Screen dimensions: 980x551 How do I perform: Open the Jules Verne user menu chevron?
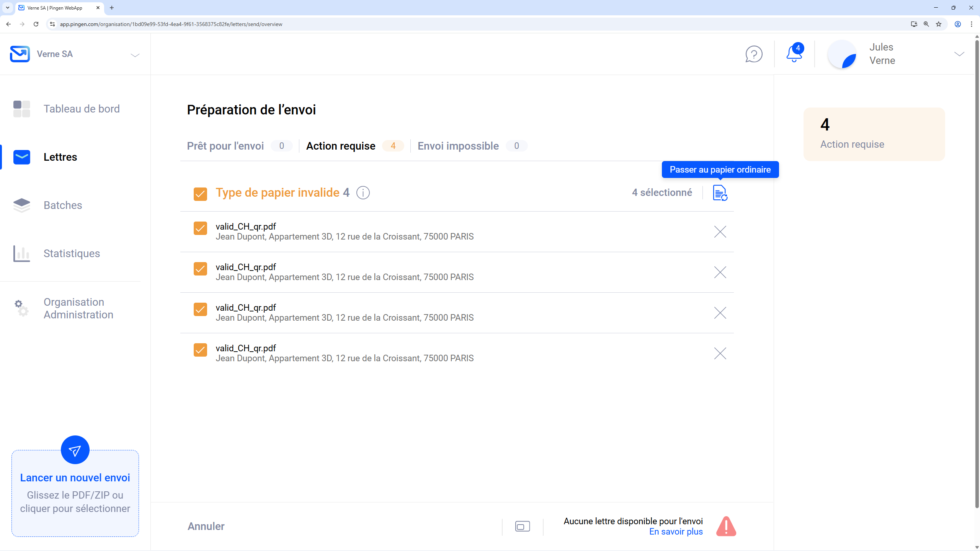pos(959,54)
